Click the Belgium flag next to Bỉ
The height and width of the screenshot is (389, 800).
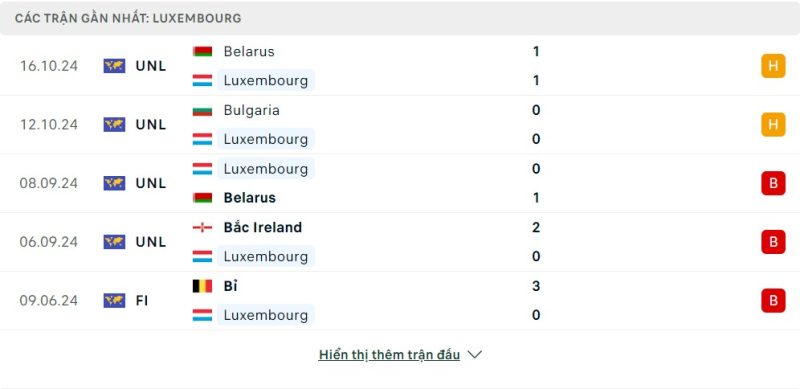pos(202,286)
